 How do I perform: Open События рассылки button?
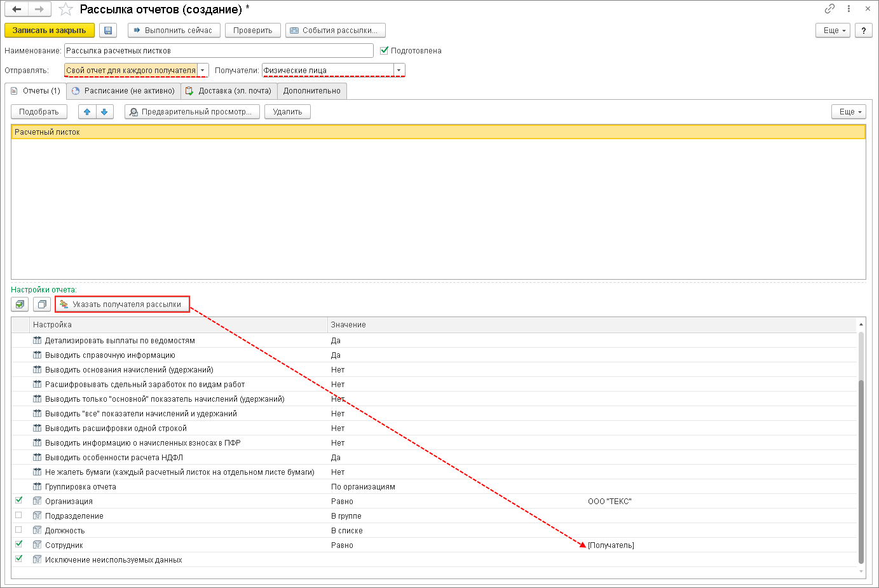pyautogui.click(x=336, y=31)
